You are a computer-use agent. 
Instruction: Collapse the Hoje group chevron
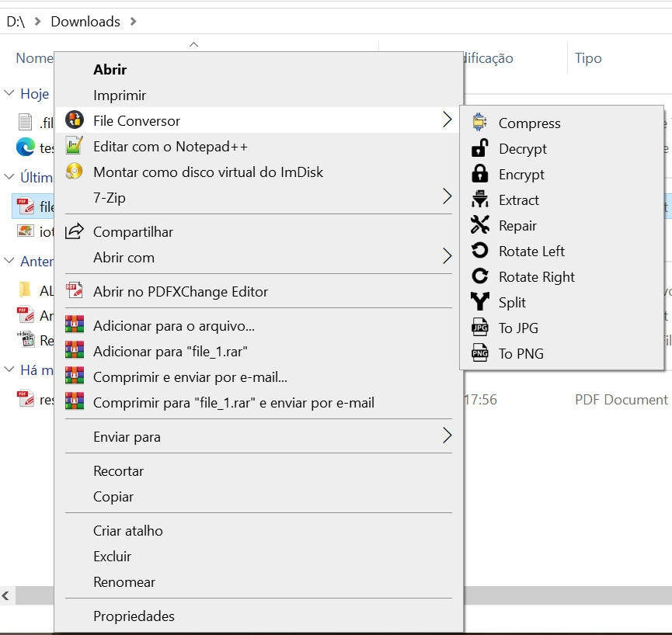point(9,92)
